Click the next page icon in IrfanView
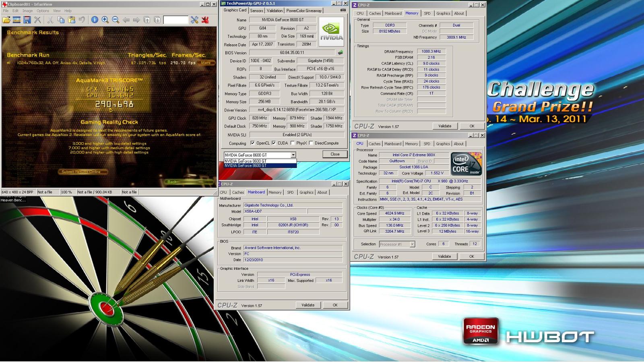Screen dimensions: 644x362 (x=157, y=20)
